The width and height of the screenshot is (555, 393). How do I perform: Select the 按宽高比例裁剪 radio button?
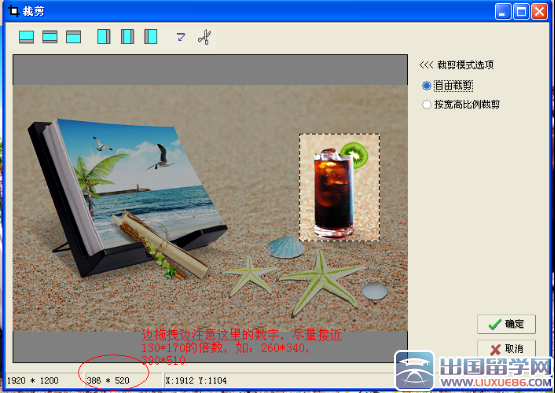point(427,104)
